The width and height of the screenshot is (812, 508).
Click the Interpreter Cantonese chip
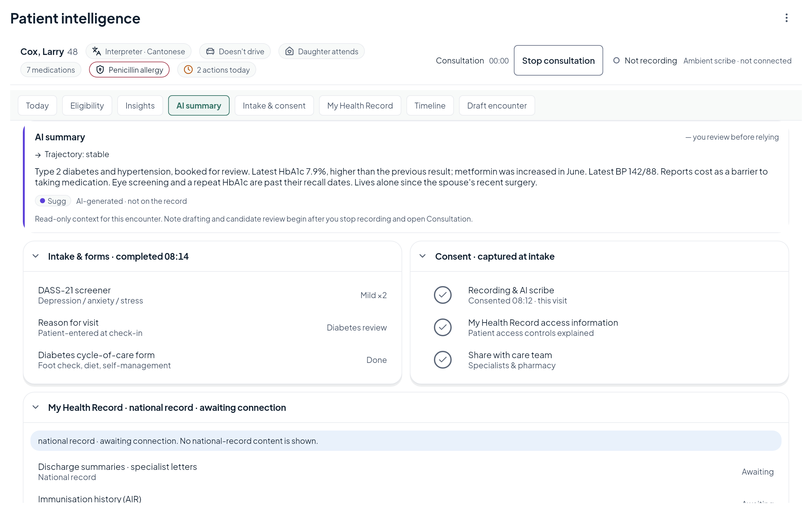pos(138,51)
